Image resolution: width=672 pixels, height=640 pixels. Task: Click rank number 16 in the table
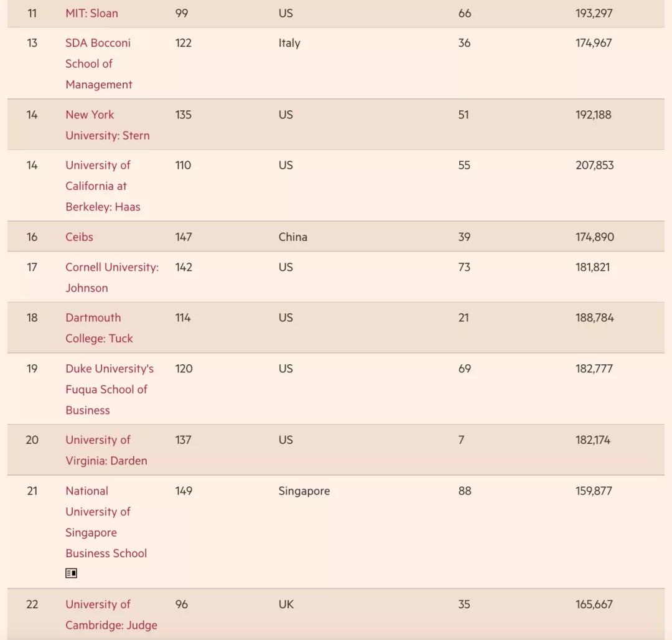32,237
